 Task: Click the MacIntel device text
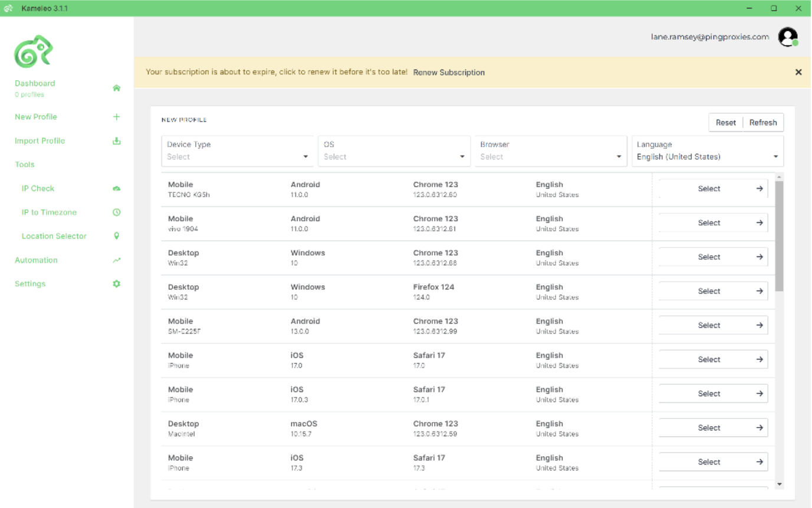181,434
